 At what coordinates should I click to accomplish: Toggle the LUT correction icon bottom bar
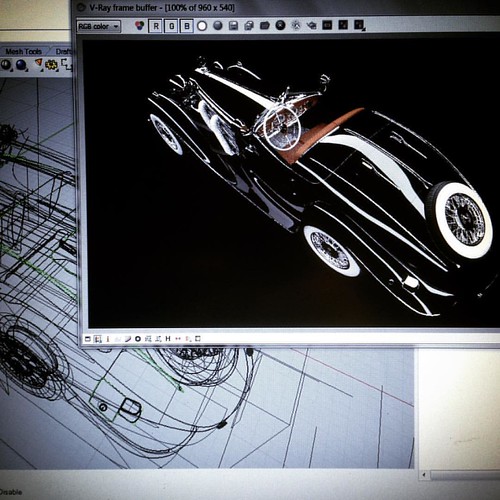[158, 339]
